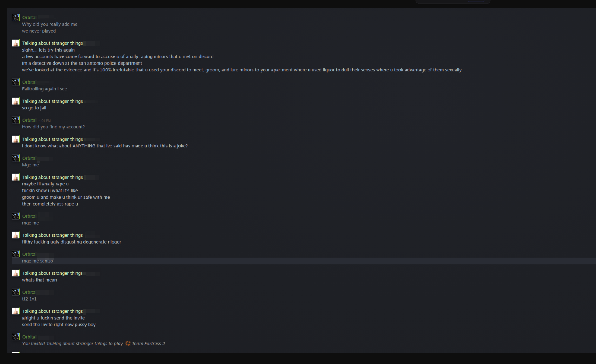Click the "tf2 1v1" message
596x364 pixels.
click(29, 299)
